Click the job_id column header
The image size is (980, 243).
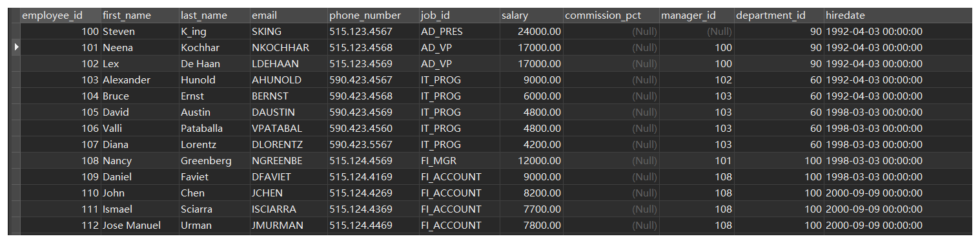tap(459, 16)
